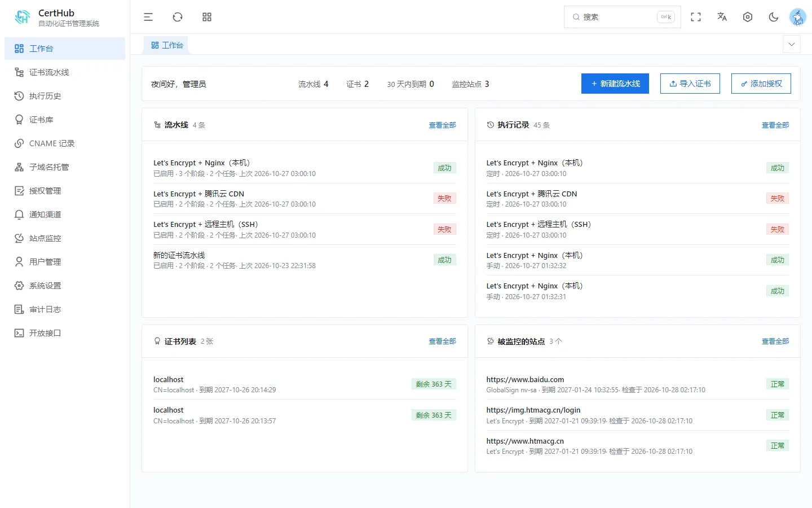Screen dimensions: 812x508
Task: Open the https://www.htmacg.cn site row
Action: tap(638, 446)
